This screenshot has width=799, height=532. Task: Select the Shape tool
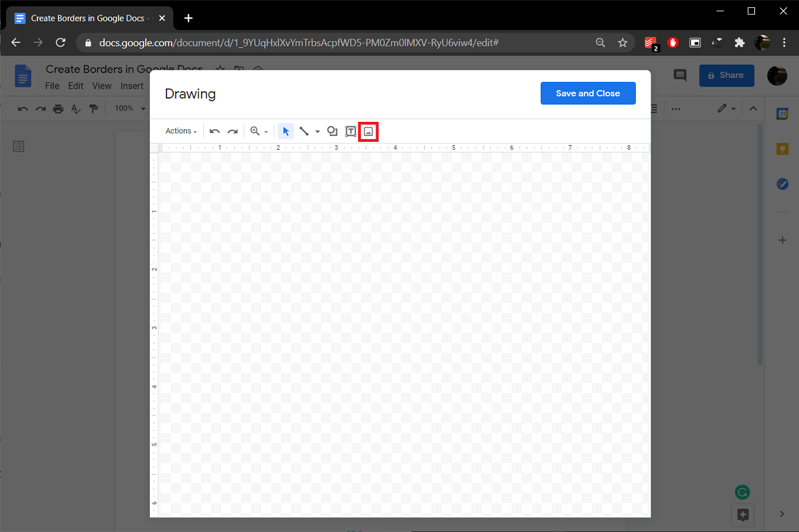[332, 131]
